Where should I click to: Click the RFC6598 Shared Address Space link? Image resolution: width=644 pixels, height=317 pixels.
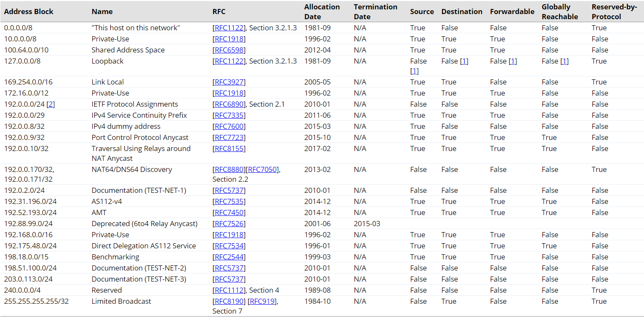click(229, 50)
